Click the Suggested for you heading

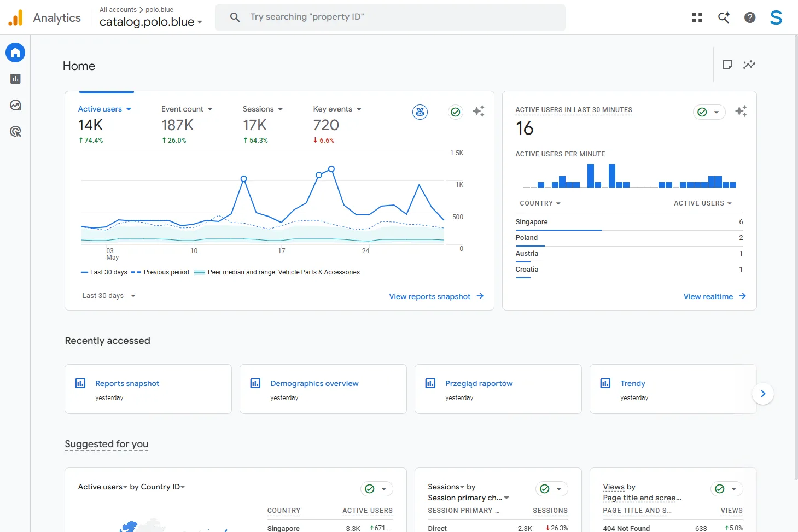point(107,444)
